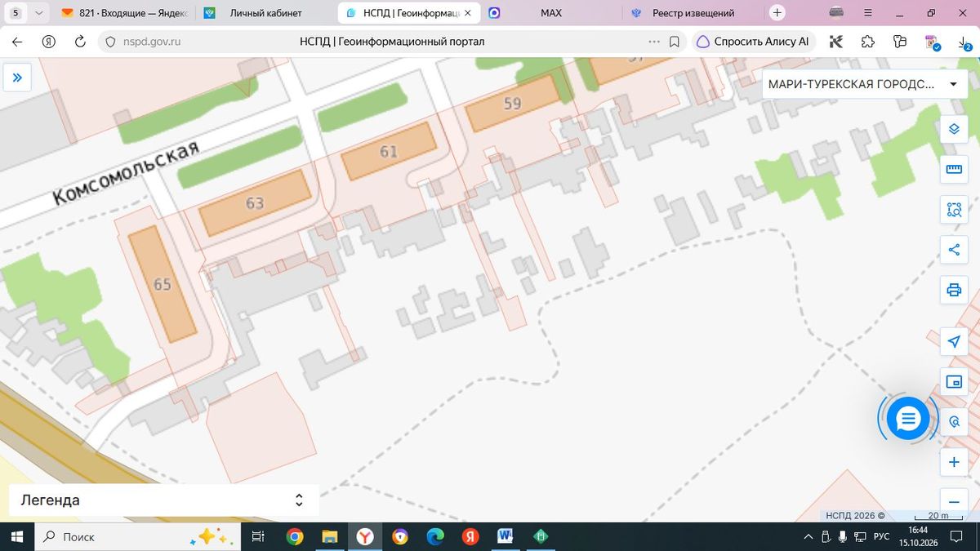Image resolution: width=980 pixels, height=551 pixels.
Task: Zoom out on the map
Action: [953, 502]
